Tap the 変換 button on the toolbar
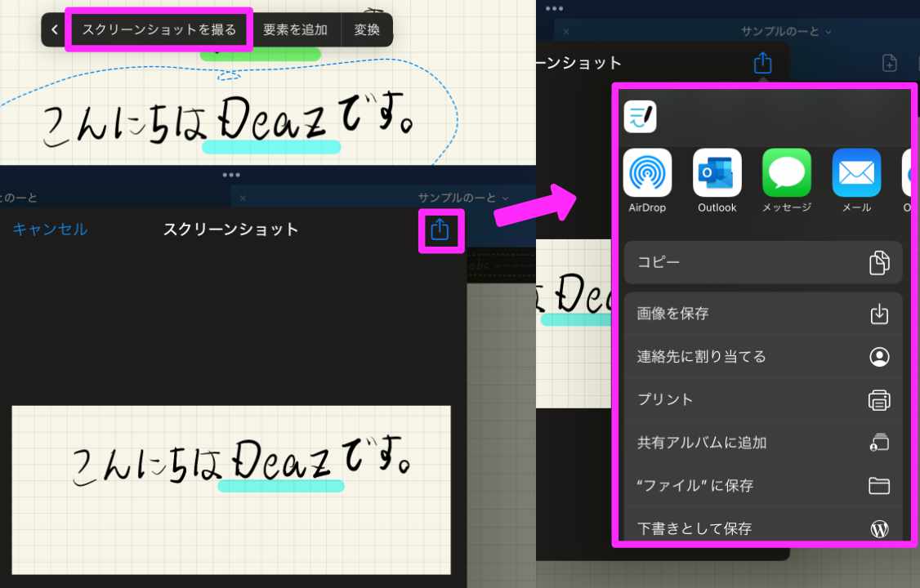Viewport: 920px width, 588px height. pos(367,29)
